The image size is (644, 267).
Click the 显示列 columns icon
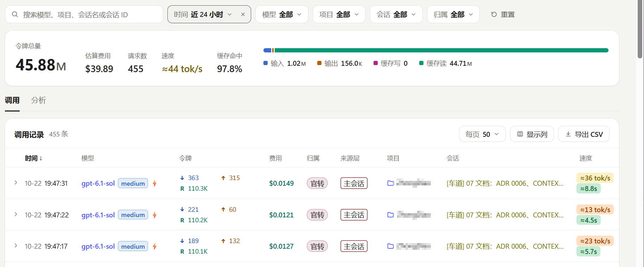[x=520, y=134]
